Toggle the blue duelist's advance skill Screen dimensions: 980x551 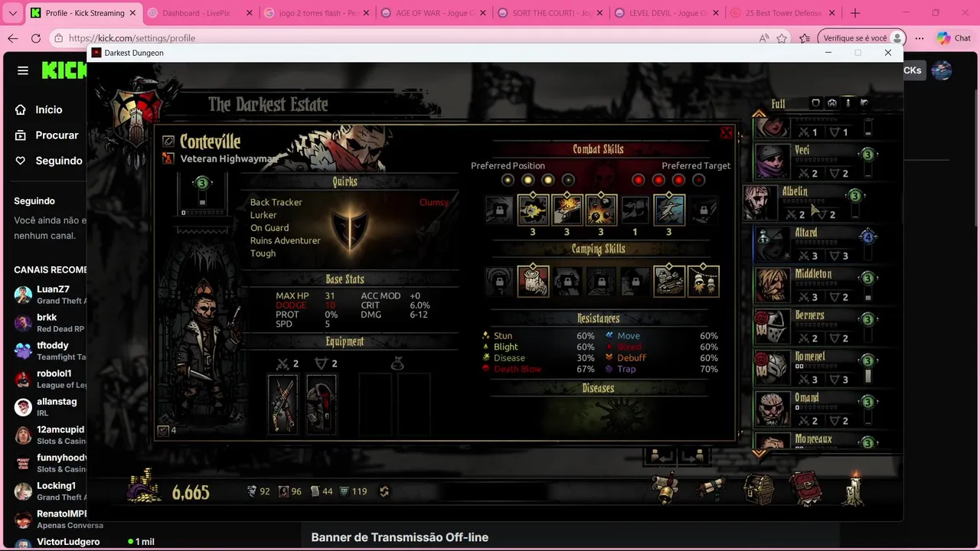click(668, 210)
